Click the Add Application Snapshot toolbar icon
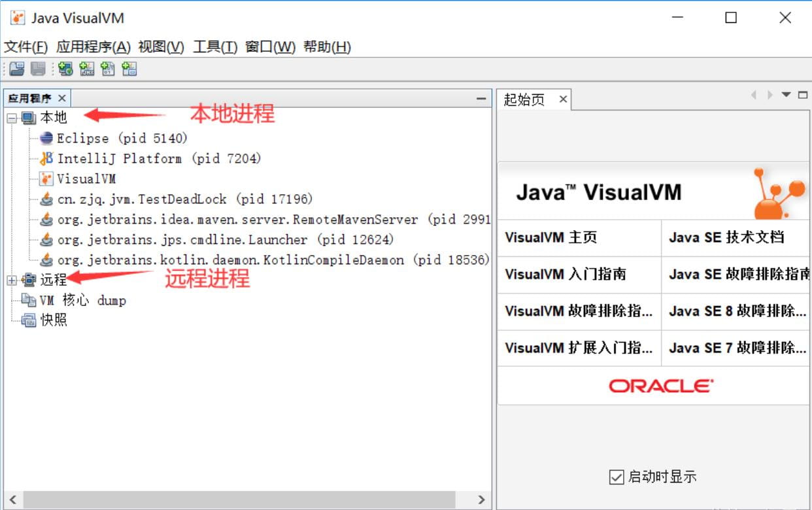Viewport: 812px width, 510px height. [129, 69]
